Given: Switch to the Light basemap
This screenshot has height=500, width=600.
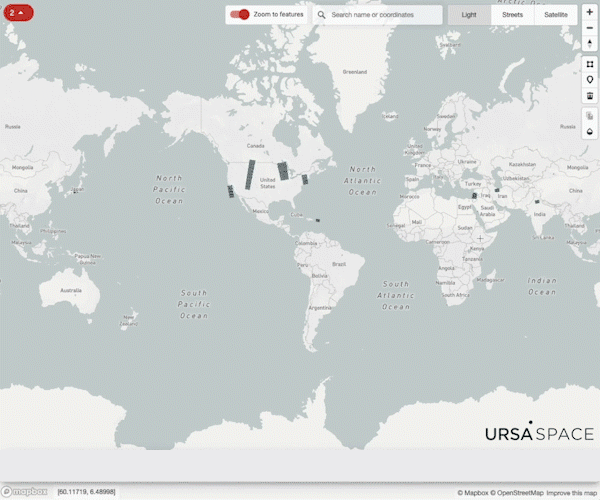Looking at the screenshot, I should [x=469, y=15].
